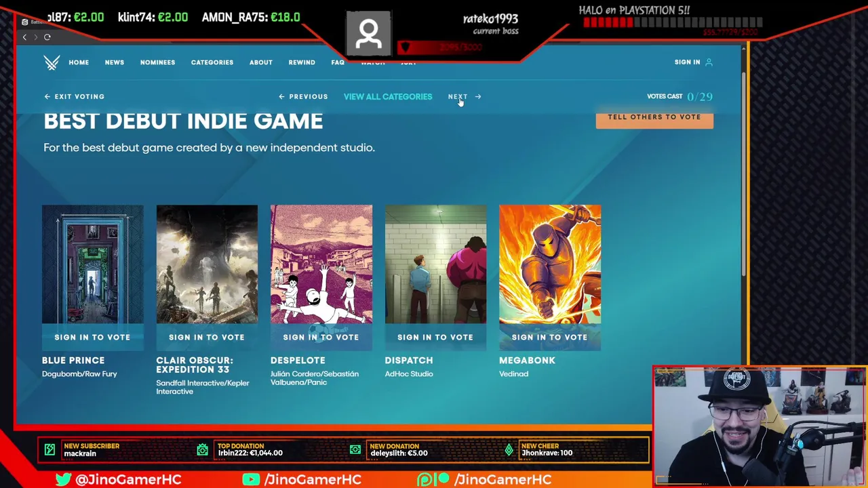Click DESPELOTE title text
The height and width of the screenshot is (488, 868).
298,361
